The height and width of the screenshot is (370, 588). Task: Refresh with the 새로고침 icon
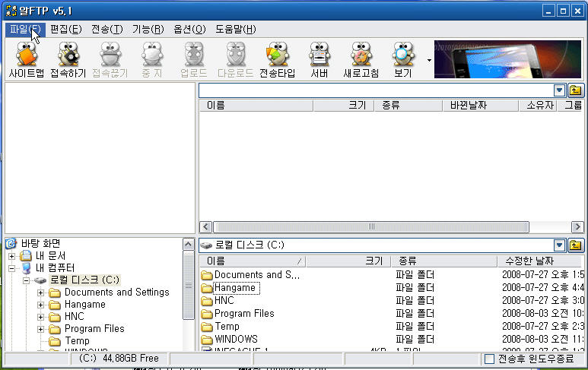coord(361,60)
